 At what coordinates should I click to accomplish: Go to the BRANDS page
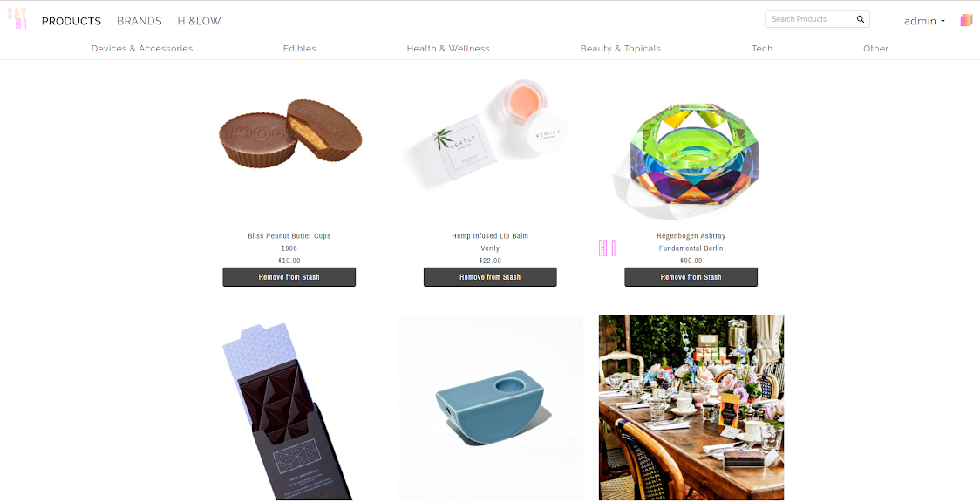click(140, 21)
